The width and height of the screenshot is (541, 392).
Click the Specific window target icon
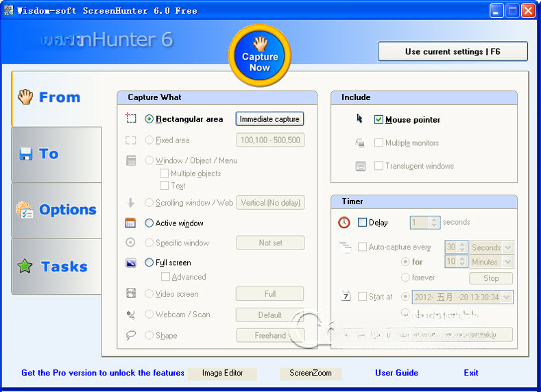(130, 243)
